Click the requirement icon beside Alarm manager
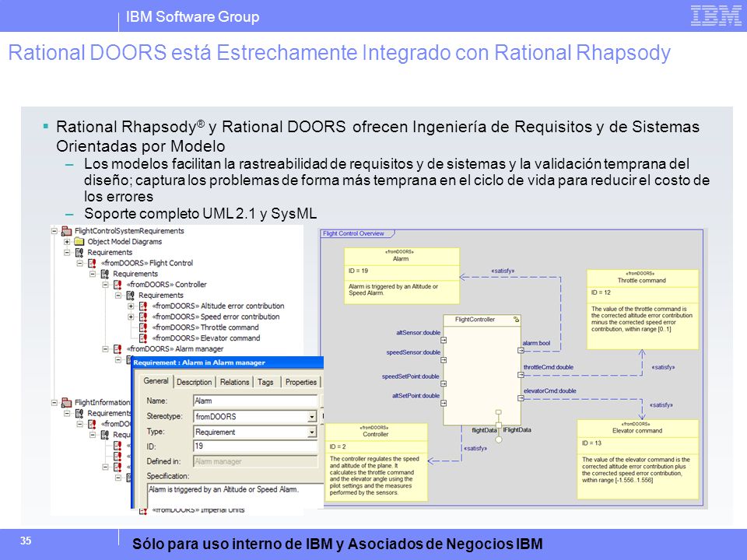Image resolution: width=747 pixels, height=560 pixels. click(x=117, y=349)
